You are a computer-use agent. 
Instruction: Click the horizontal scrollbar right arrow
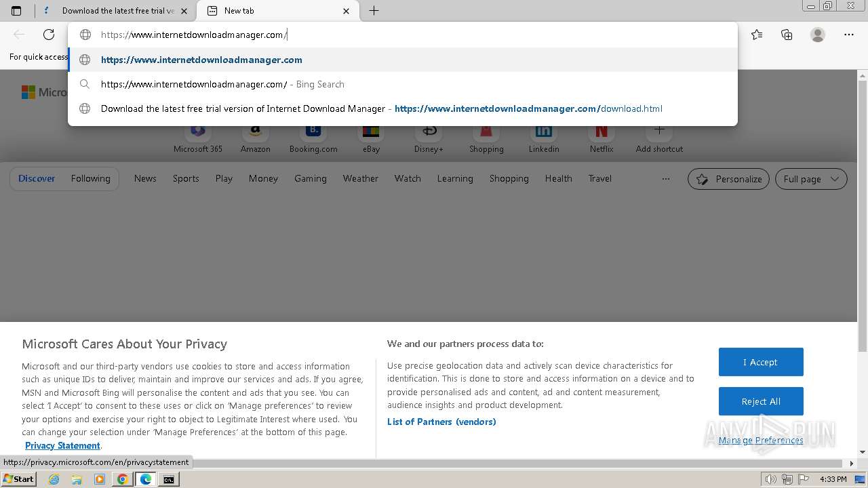[852, 464]
